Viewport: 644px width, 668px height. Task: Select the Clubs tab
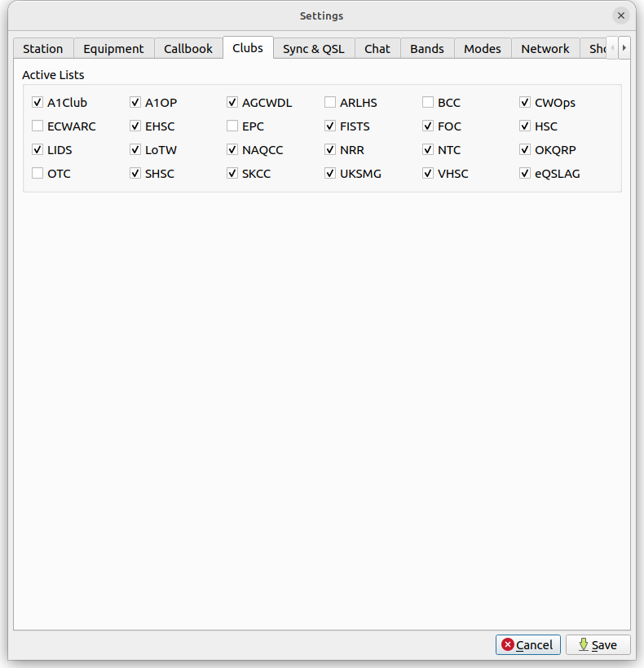[248, 47]
